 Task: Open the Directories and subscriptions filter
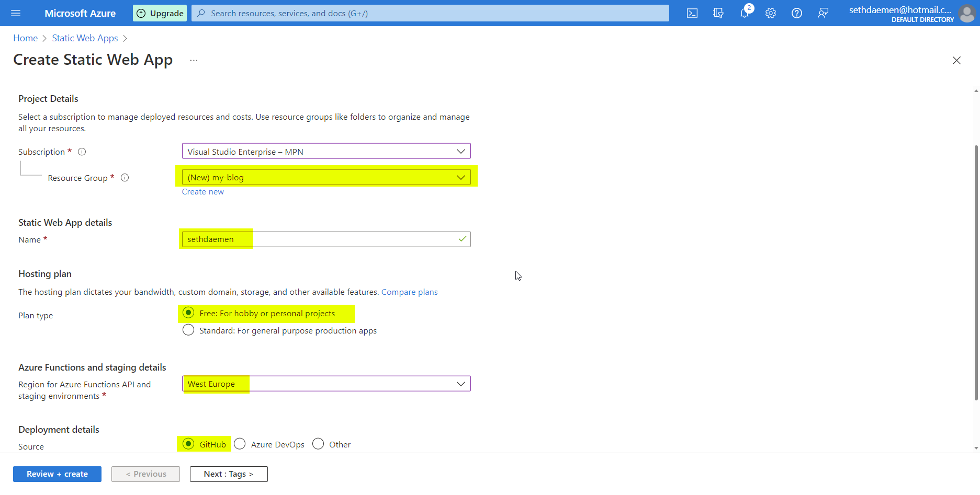718,13
